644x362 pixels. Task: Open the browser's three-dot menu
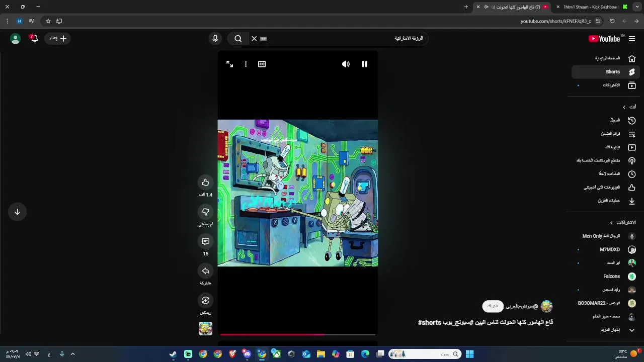pyautogui.click(x=7, y=21)
